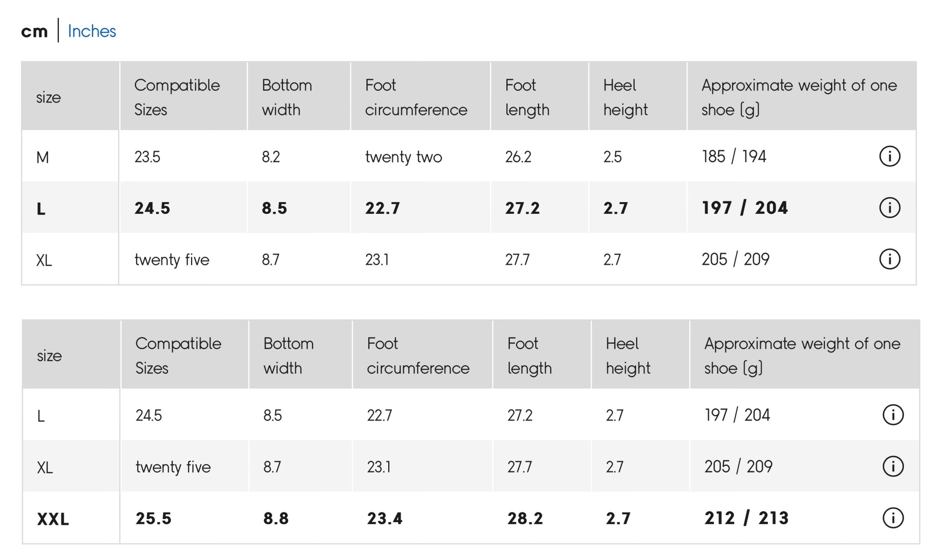Click the M size row label

coord(42,157)
